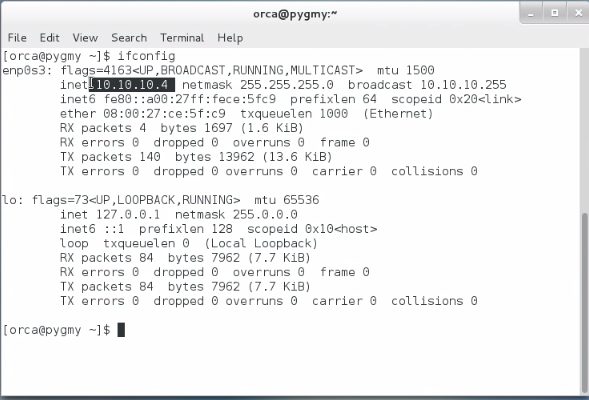Viewport: 589px width, 400px height.
Task: Click the highlighted IP 10.10.10.4
Action: tap(132, 85)
